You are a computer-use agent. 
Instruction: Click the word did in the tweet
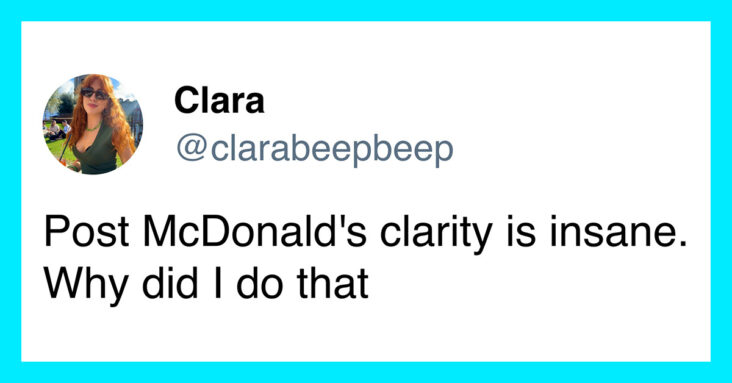[170, 283]
